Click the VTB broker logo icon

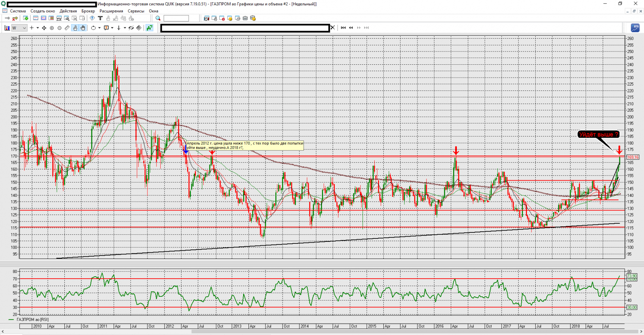(x=635, y=28)
